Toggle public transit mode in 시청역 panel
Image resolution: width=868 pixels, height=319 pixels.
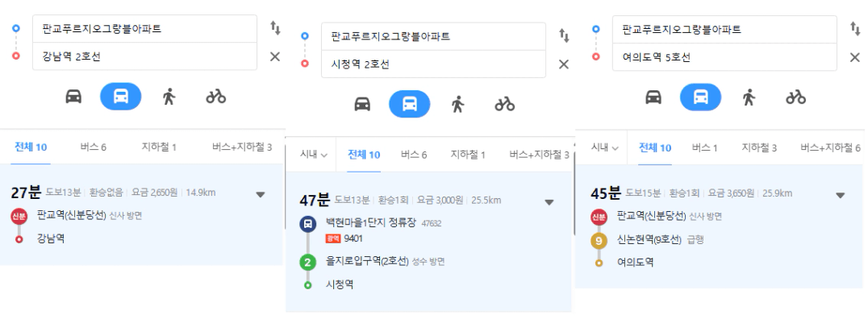[410, 104]
